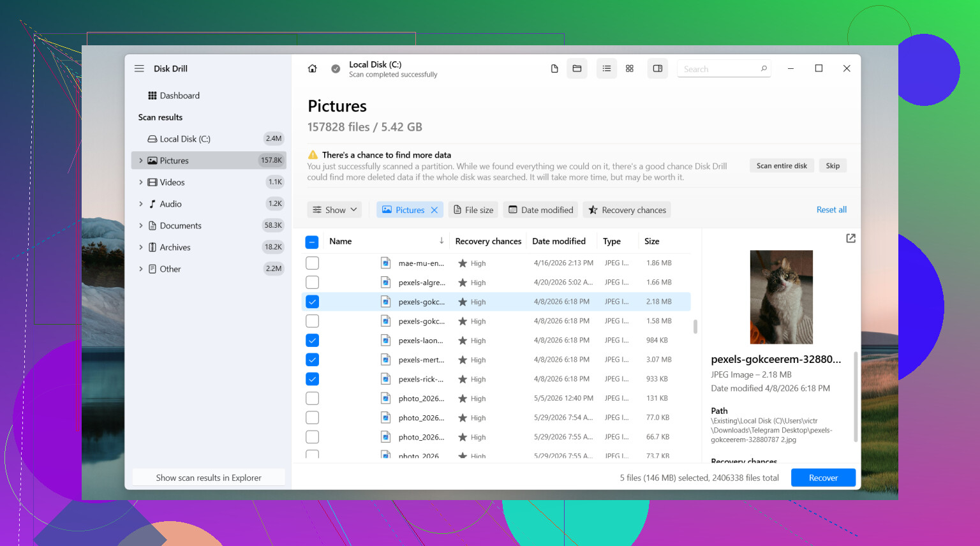Screen dimensions: 980x546
Task: Select the list view layout icon
Action: [607, 69]
